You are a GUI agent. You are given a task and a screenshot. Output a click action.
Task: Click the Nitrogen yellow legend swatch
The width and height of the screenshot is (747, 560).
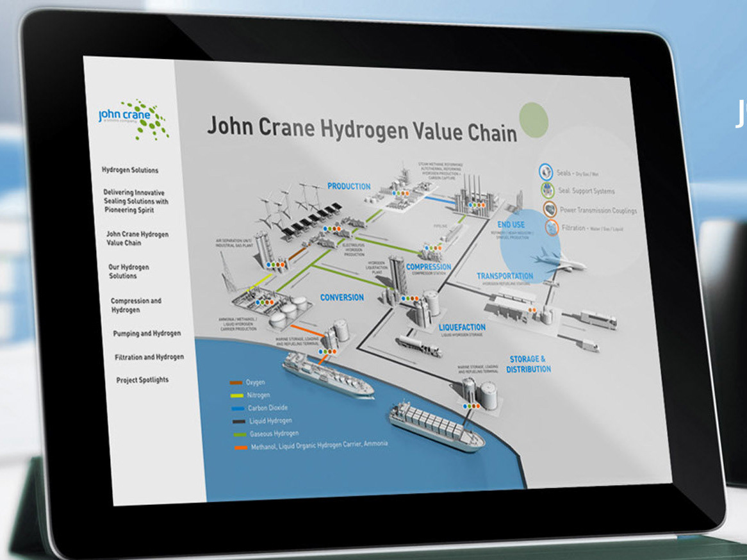point(237,395)
